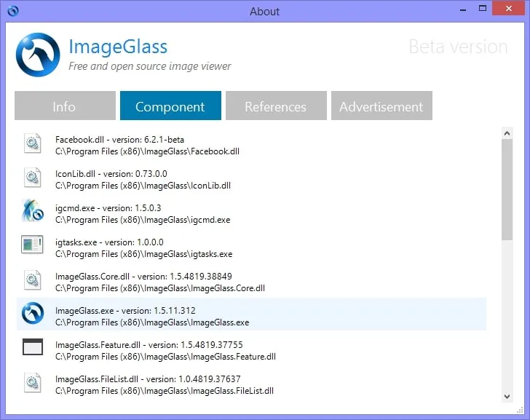Select the Facebook.dll file path line

[147, 151]
